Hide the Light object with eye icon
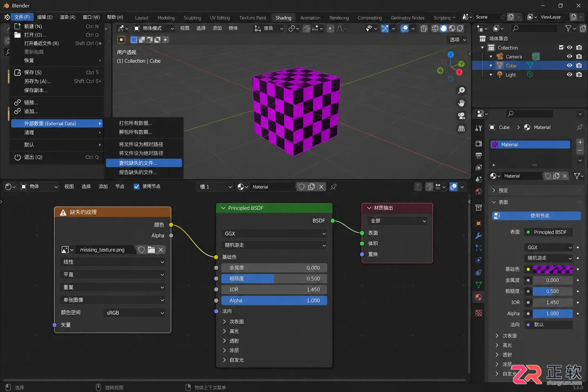The height and width of the screenshot is (392, 588). [x=569, y=75]
